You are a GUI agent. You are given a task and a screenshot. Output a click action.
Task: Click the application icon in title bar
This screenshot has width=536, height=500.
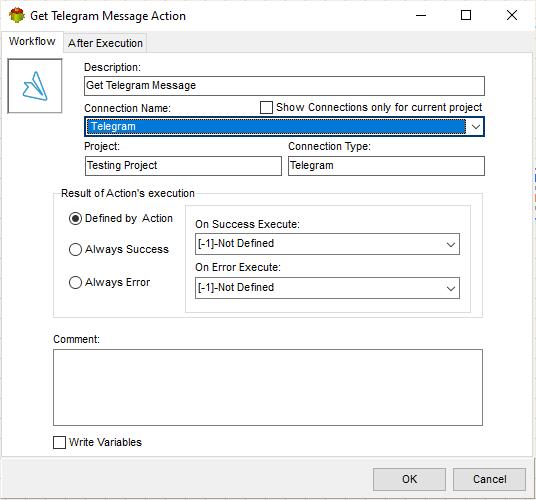pyautogui.click(x=17, y=15)
